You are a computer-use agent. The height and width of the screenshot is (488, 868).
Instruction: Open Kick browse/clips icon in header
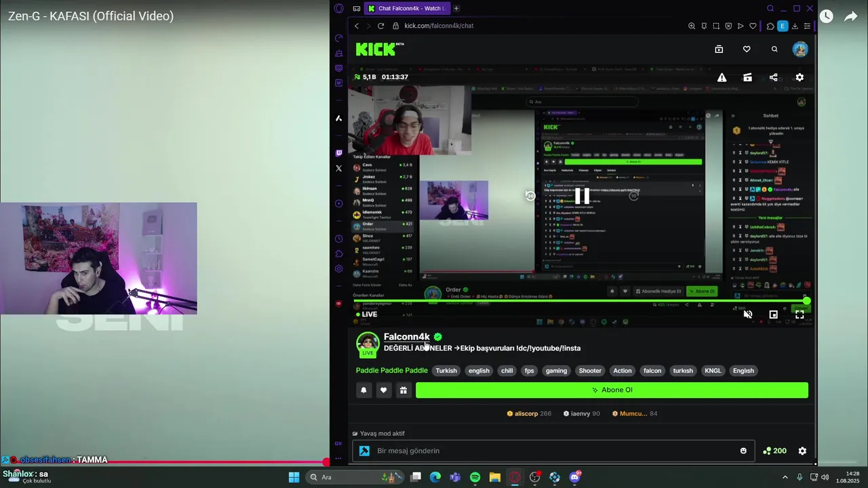coord(719,49)
